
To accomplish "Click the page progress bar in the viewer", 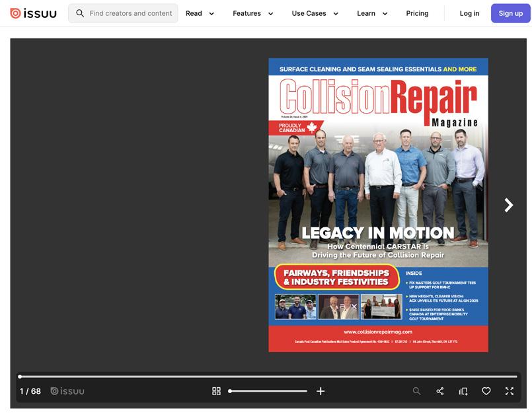I will click(x=268, y=377).
